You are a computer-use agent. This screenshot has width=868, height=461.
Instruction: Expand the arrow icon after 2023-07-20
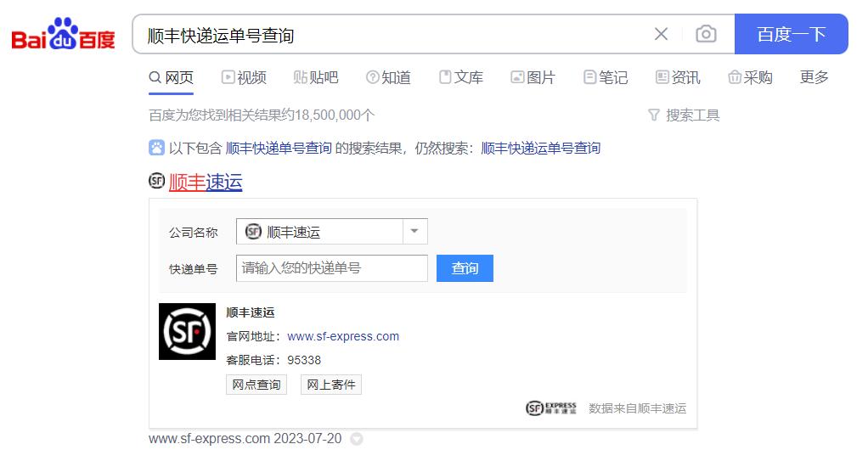[357, 439]
